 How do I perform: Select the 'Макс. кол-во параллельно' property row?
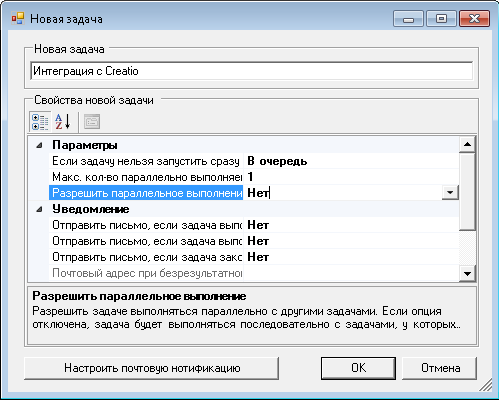coord(146,177)
